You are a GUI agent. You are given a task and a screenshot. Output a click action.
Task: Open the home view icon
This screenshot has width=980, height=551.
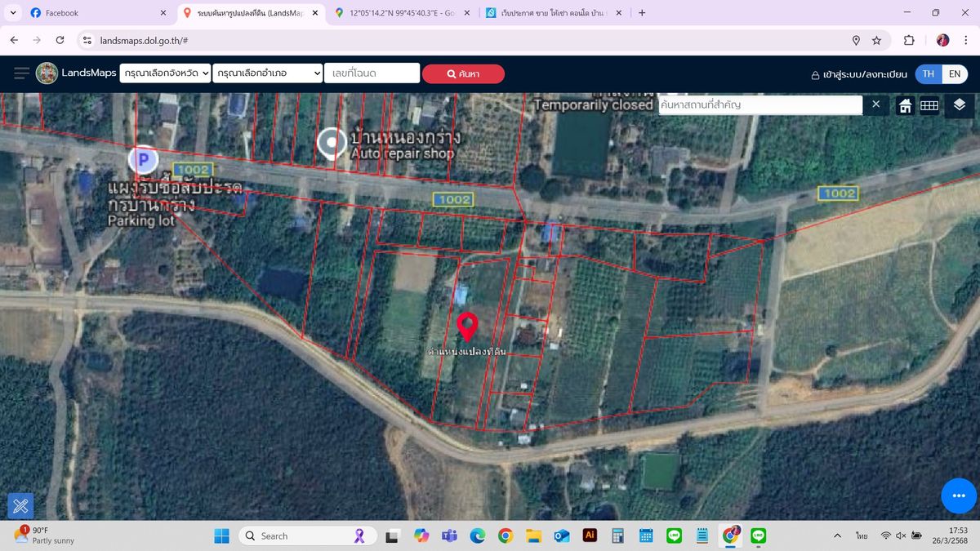(x=905, y=104)
